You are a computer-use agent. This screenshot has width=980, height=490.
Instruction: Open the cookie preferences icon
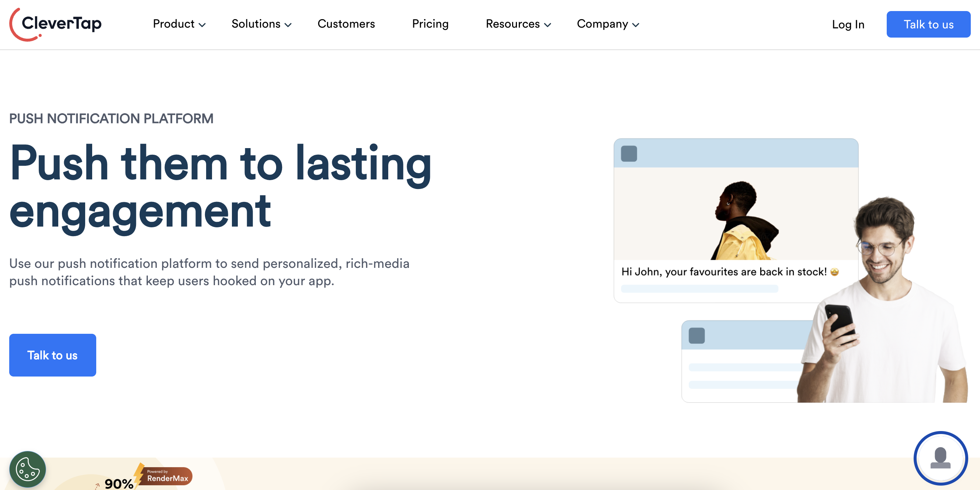coord(27,469)
